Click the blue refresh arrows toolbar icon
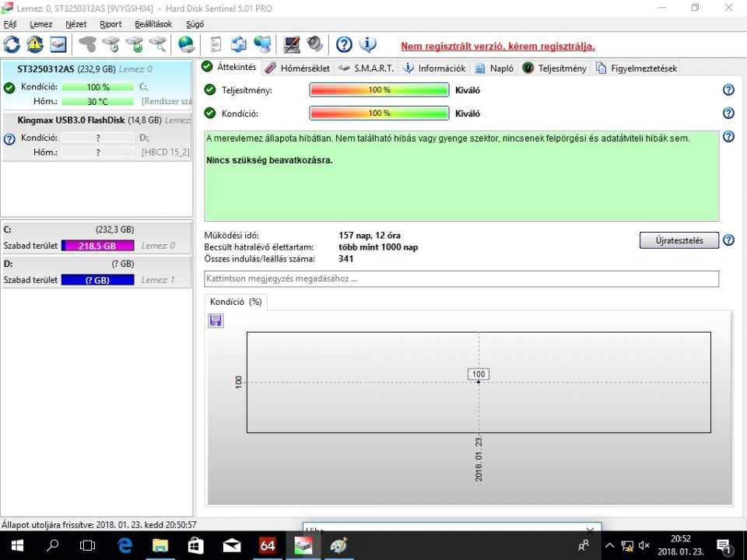The image size is (747, 560). (12, 45)
